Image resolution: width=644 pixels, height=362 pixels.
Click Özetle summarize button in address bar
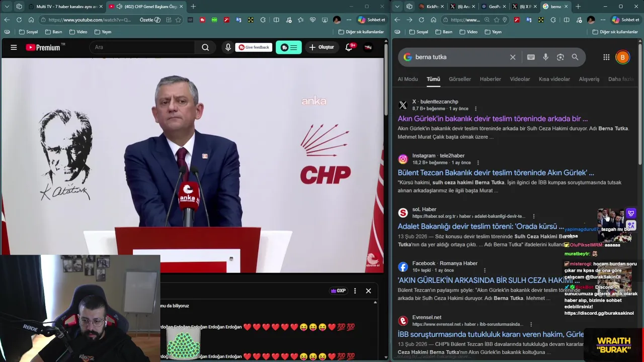tap(150, 20)
